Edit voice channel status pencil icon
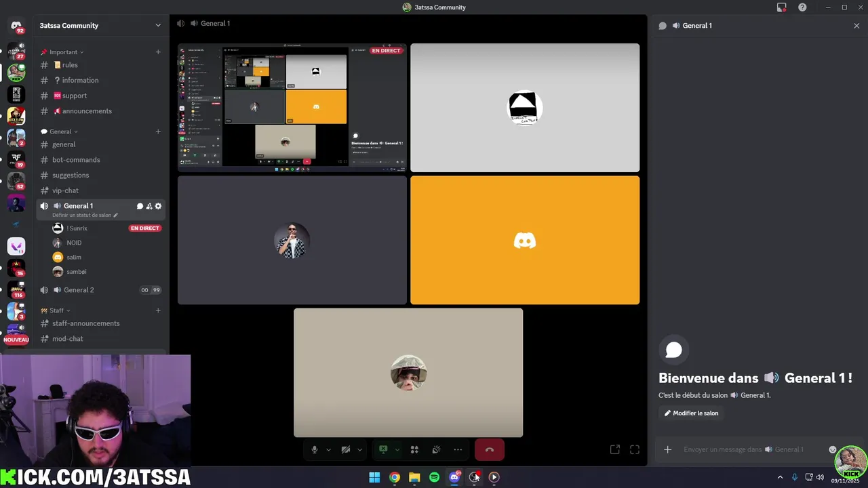The width and height of the screenshot is (868, 488). 115,216
